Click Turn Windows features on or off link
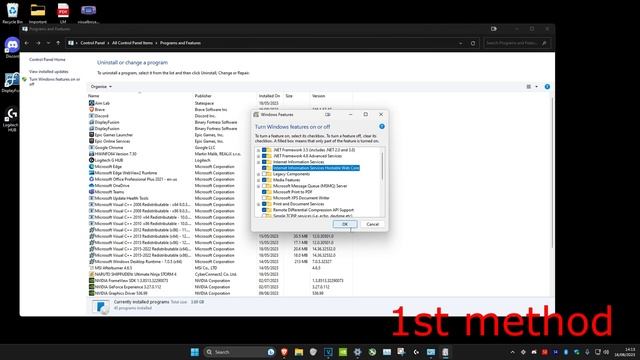Screen dimensions: 640x360 coord(54,81)
